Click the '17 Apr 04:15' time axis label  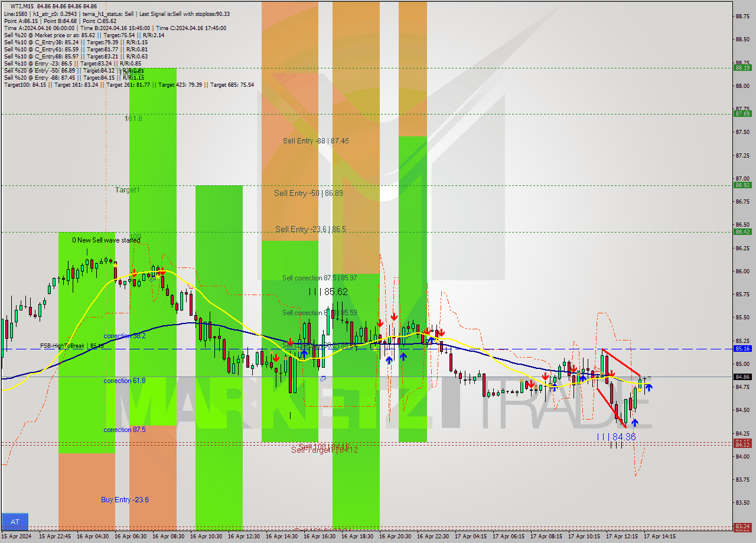click(470, 537)
